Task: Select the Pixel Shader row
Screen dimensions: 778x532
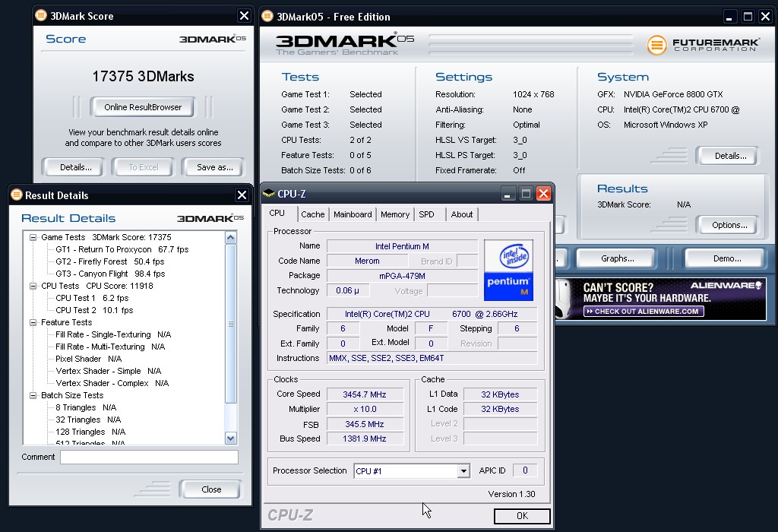Action: pos(88,359)
